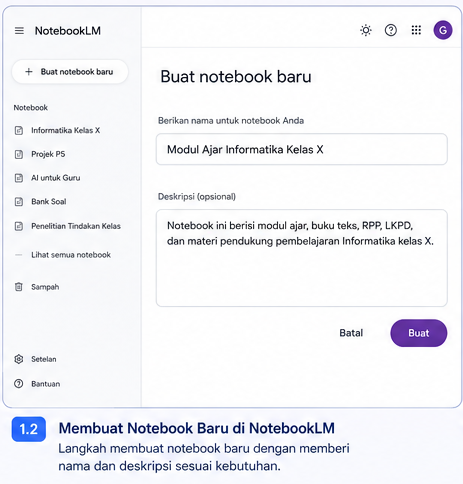Click the plus icon in Buat notebook baru

coord(29,72)
